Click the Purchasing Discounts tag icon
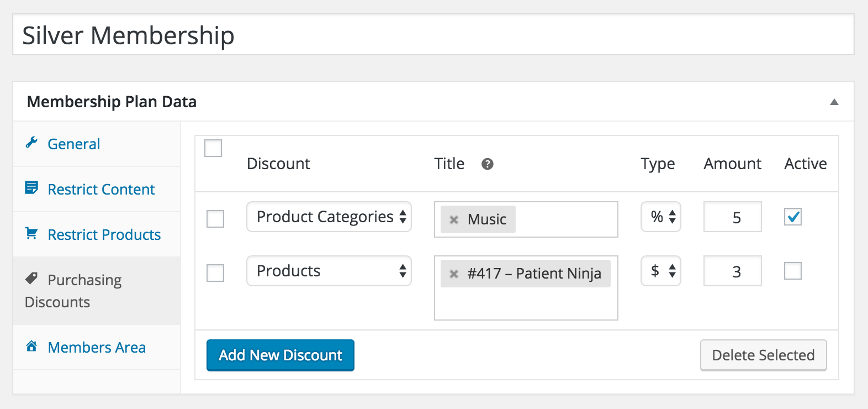The height and width of the screenshot is (409, 868). [x=31, y=278]
